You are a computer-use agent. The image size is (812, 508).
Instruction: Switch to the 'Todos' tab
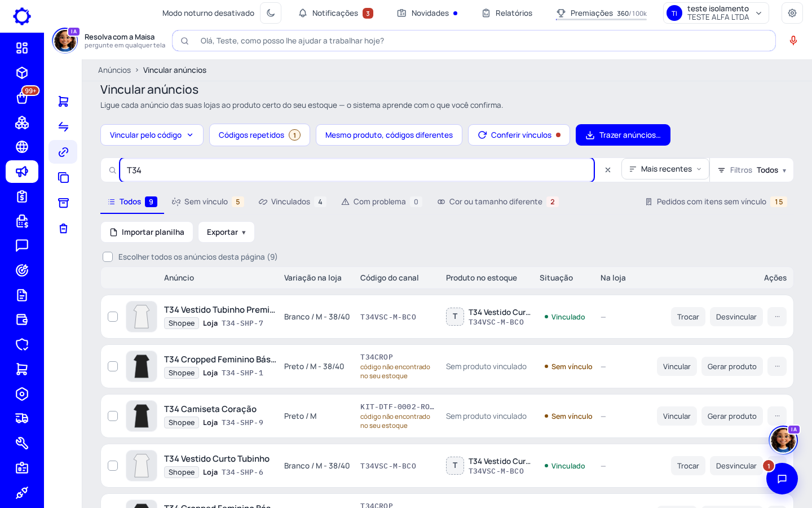pyautogui.click(x=132, y=202)
